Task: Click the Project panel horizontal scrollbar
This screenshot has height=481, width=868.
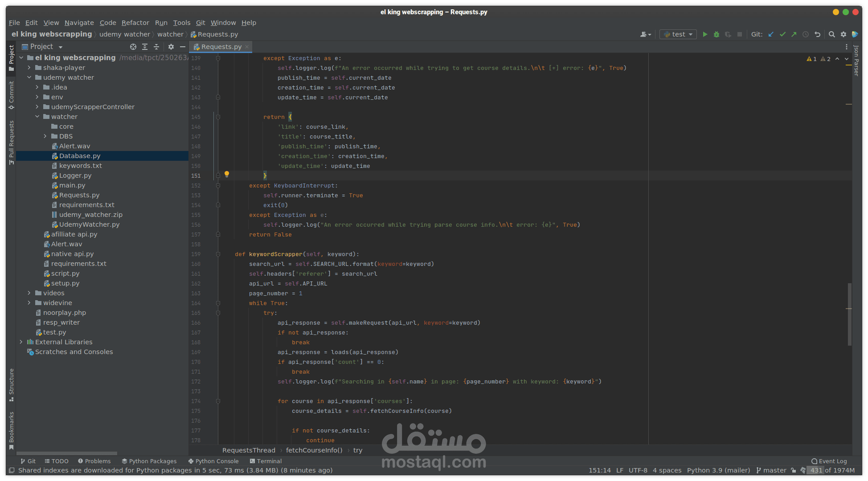Action: pos(67,453)
